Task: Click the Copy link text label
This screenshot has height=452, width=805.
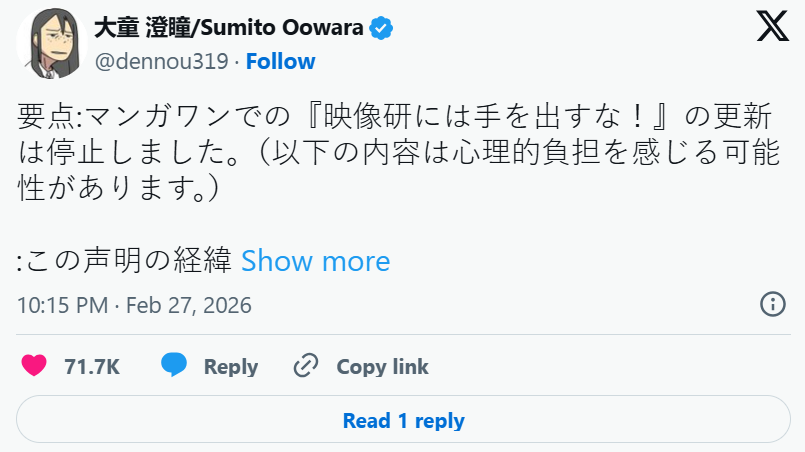Action: (382, 367)
